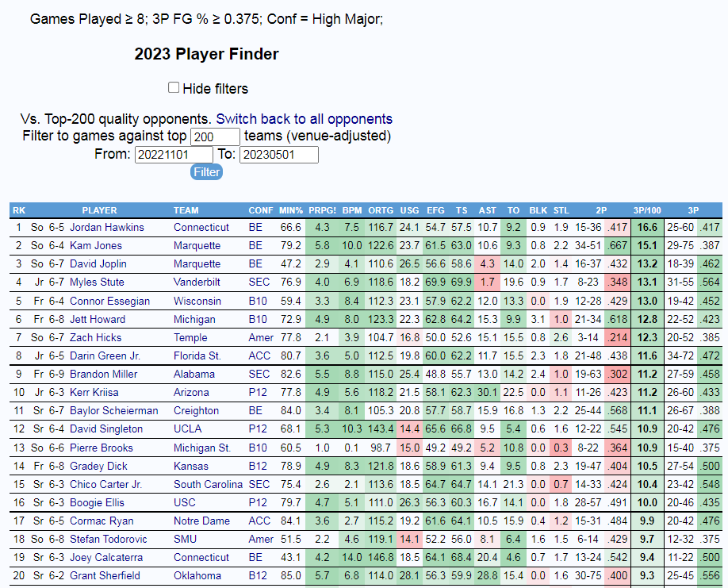Open the Michigan team link for Jett Howard

point(194,319)
